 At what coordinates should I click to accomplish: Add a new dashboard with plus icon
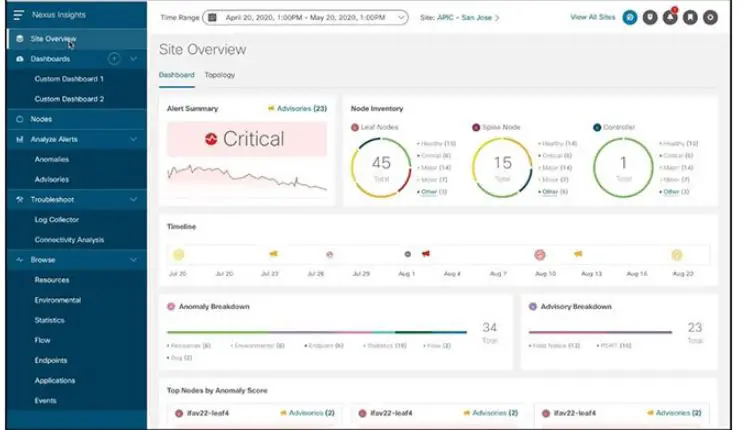click(114, 59)
